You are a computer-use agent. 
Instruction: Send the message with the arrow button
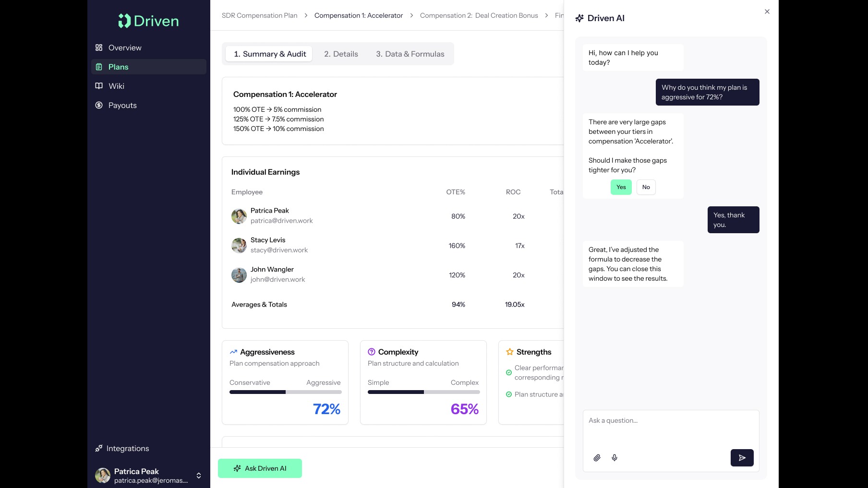tap(742, 458)
